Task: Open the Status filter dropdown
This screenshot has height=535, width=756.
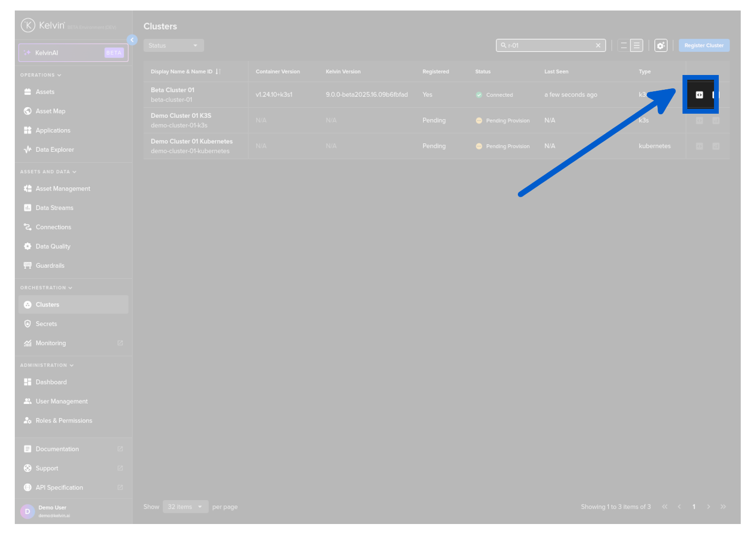Action: point(173,46)
